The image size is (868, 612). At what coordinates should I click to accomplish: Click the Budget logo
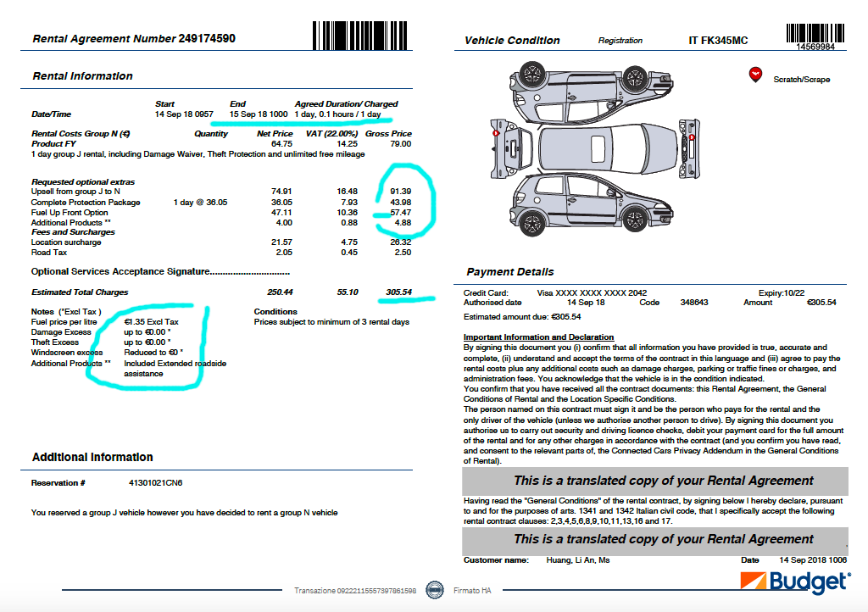coord(794,581)
